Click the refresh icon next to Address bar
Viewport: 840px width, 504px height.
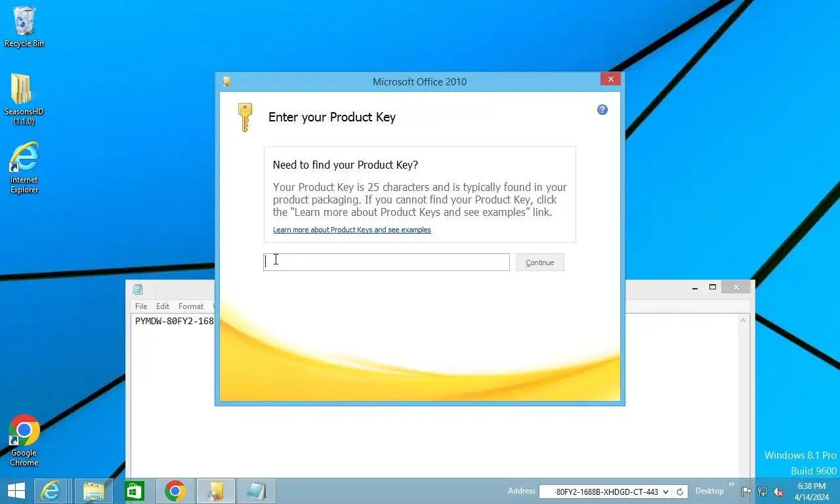click(681, 492)
